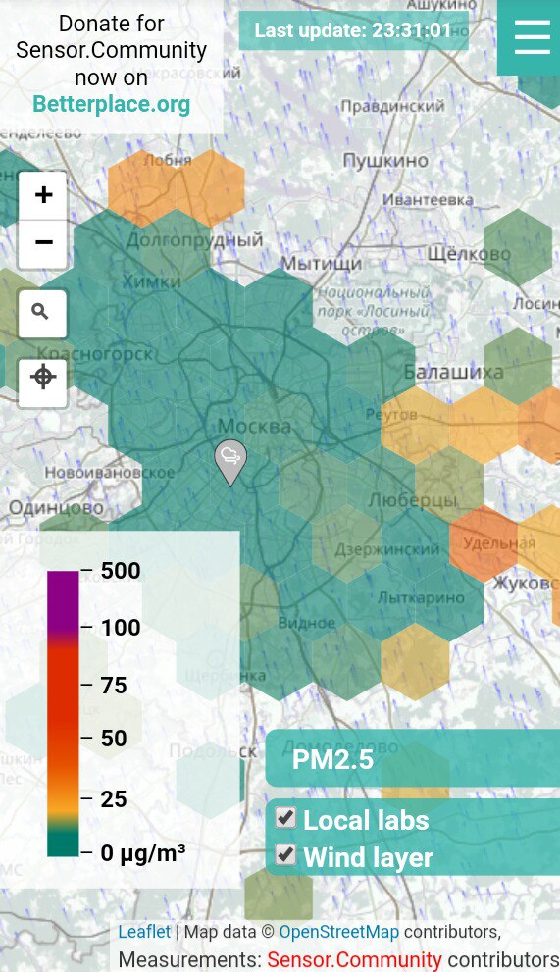
Task: Disable the Wind layer checkbox
Action: click(x=285, y=855)
